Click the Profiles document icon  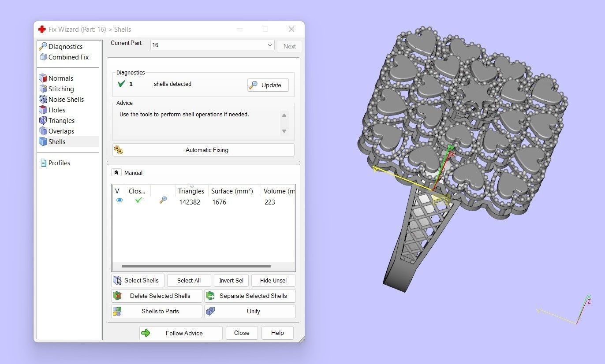click(43, 163)
